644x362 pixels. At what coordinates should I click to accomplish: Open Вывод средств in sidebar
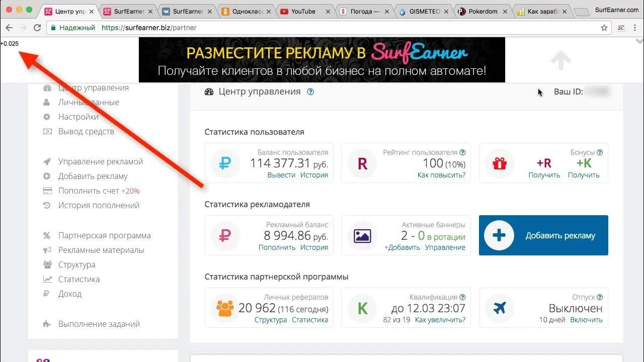pyautogui.click(x=86, y=132)
